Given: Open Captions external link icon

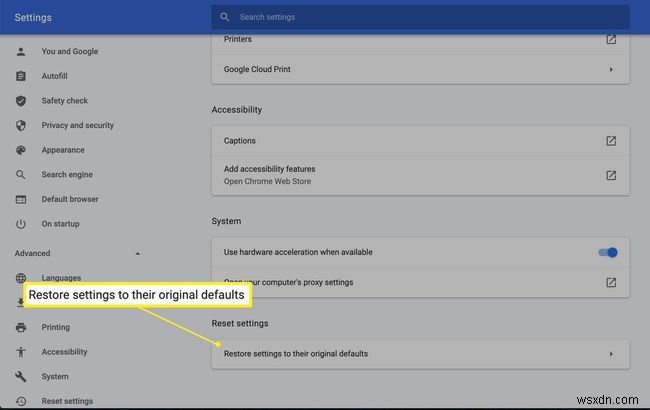Looking at the screenshot, I should tap(611, 141).
